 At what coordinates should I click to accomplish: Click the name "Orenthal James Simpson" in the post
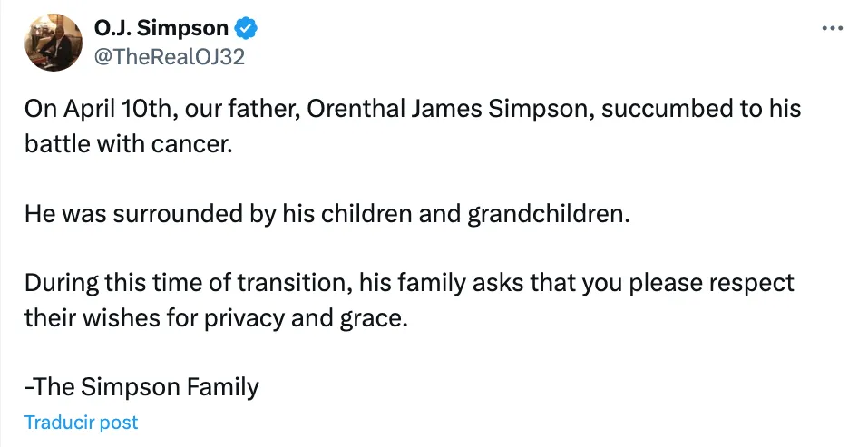click(448, 110)
